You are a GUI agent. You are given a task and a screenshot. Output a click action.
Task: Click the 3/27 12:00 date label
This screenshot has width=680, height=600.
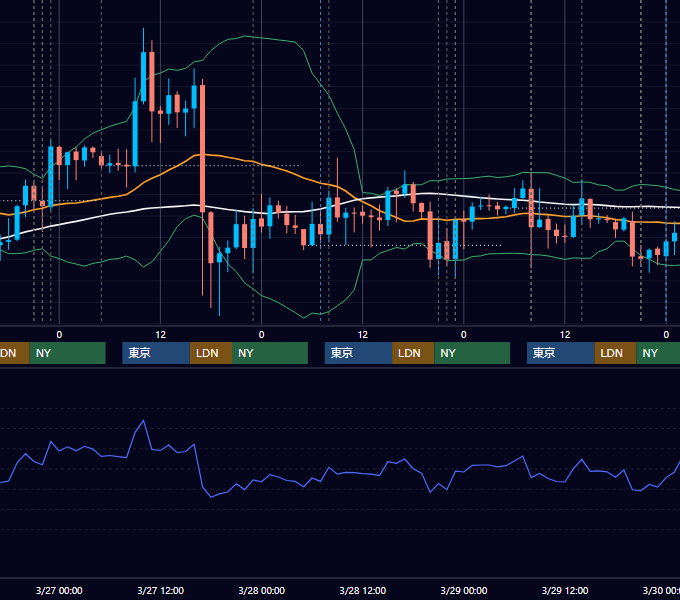160,590
